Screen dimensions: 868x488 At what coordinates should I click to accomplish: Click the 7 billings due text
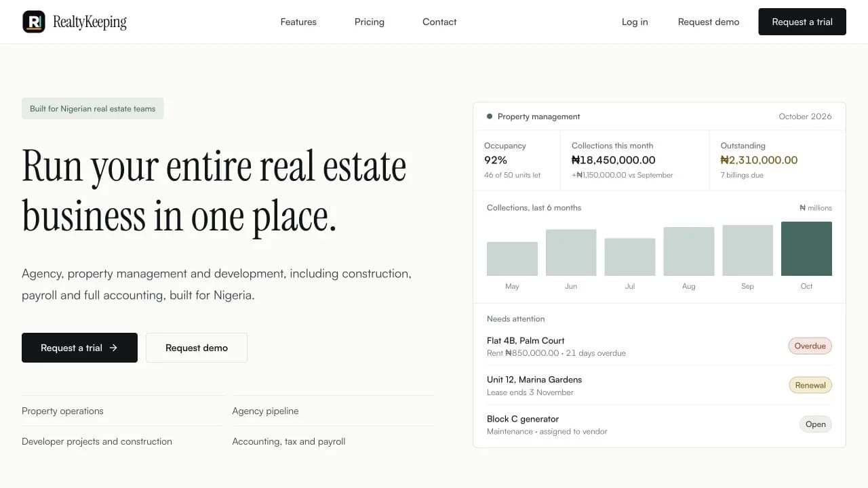[x=742, y=176]
